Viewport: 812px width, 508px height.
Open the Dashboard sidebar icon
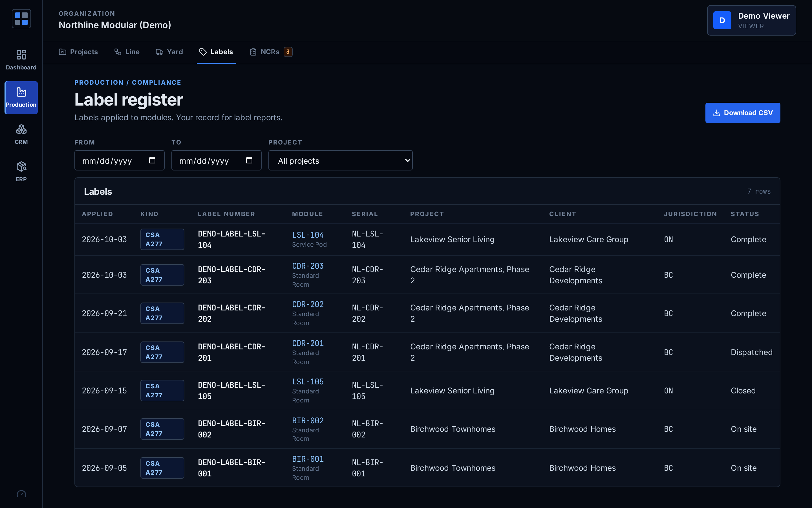click(x=21, y=60)
